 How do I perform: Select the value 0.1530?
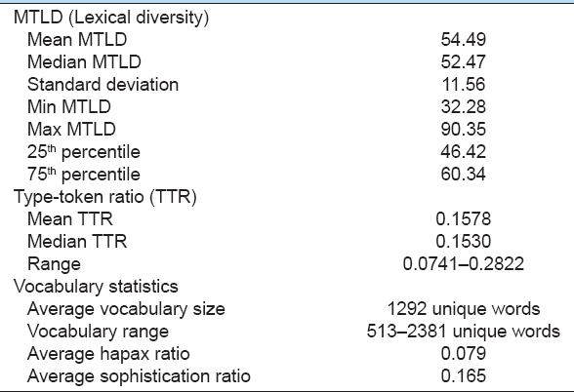click(463, 242)
